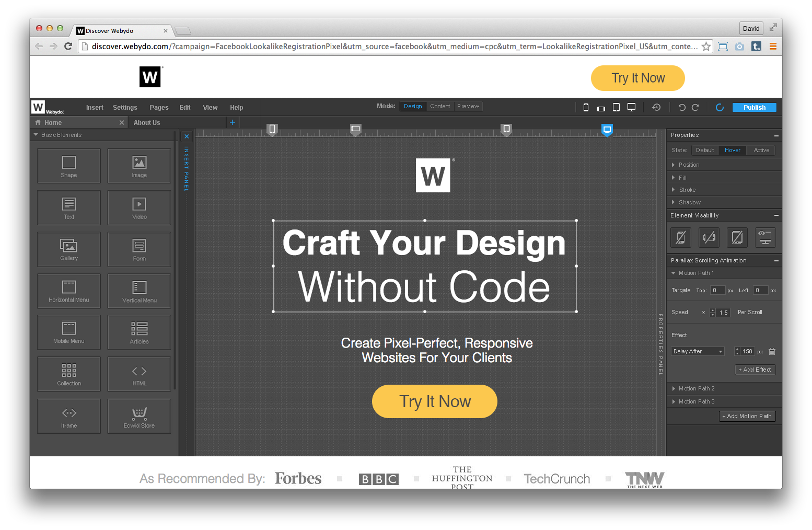Viewport: 812px width, 530px height.
Task: Switch to mobile landscape view icon
Action: tap(601, 108)
